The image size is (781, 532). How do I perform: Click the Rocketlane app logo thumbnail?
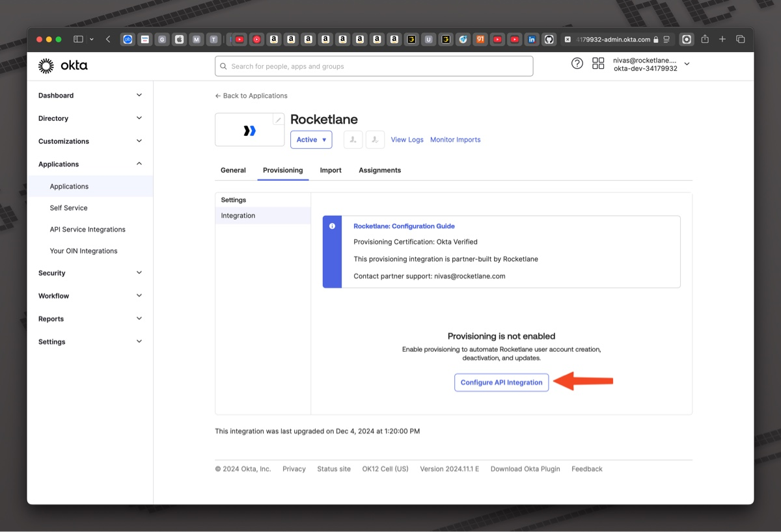tap(250, 131)
